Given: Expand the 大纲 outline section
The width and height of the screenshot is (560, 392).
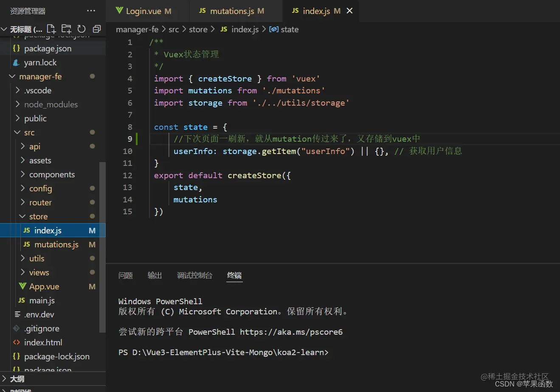Looking at the screenshot, I should (x=53, y=378).
